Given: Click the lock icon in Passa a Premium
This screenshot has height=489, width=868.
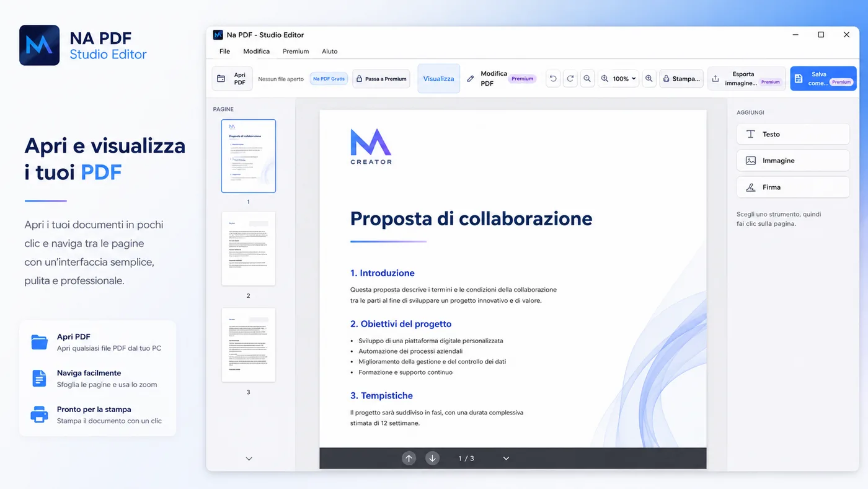Looking at the screenshot, I should (x=358, y=79).
